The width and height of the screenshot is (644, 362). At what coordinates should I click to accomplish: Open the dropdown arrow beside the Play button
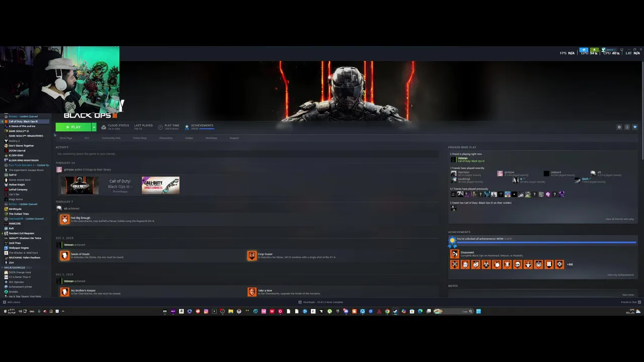[x=94, y=127]
